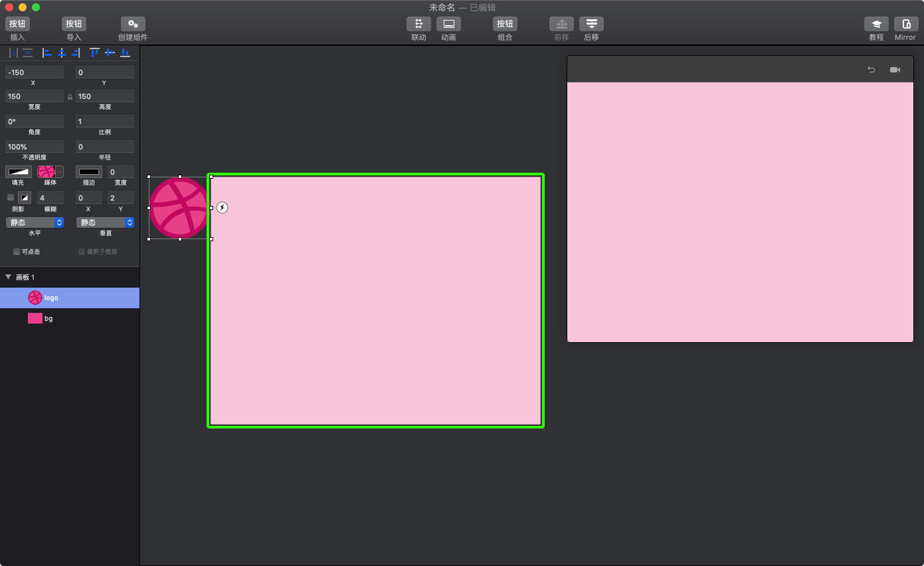
Task: Click the 模糊 blur value field
Action: [x=50, y=197]
